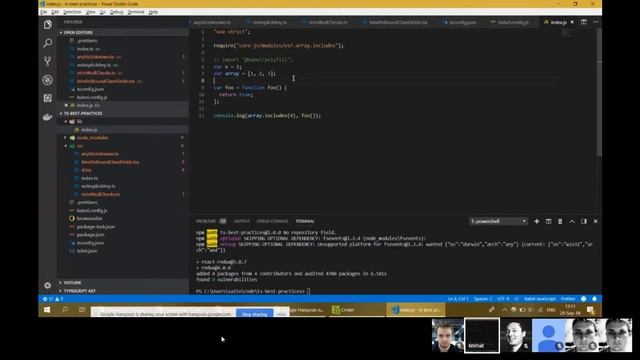Close the terminal panel
Screen dimensions: 640x360
pos(596,221)
